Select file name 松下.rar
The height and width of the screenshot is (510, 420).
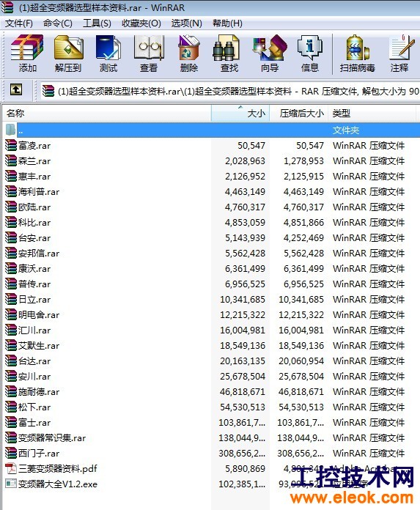(x=34, y=407)
